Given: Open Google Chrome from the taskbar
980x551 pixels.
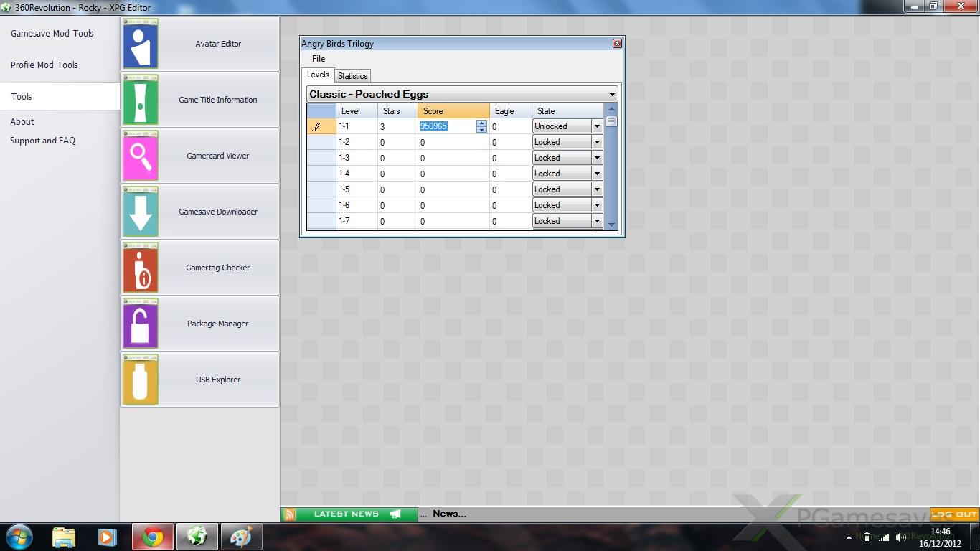Looking at the screenshot, I should [152, 537].
